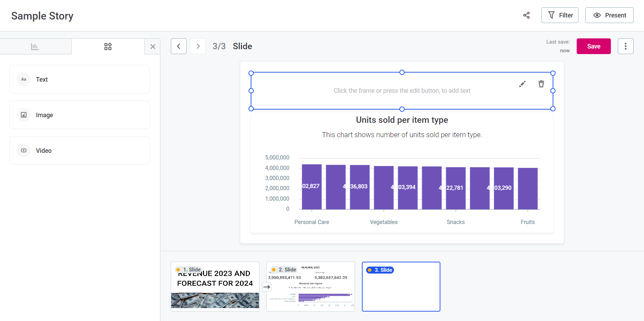Click the Video element icon in the sidebar
Screen dimensions: 644x321
pos(23,150)
